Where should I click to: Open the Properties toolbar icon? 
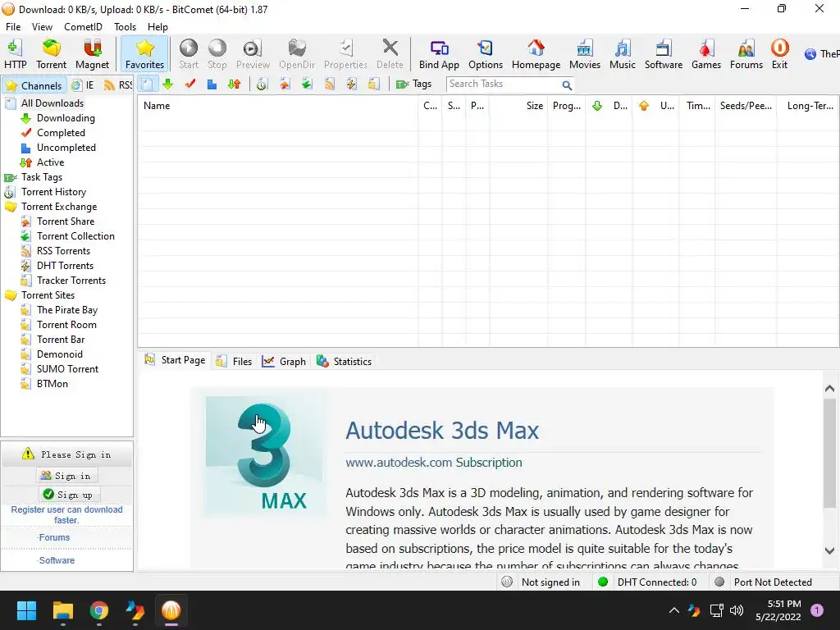point(345,54)
